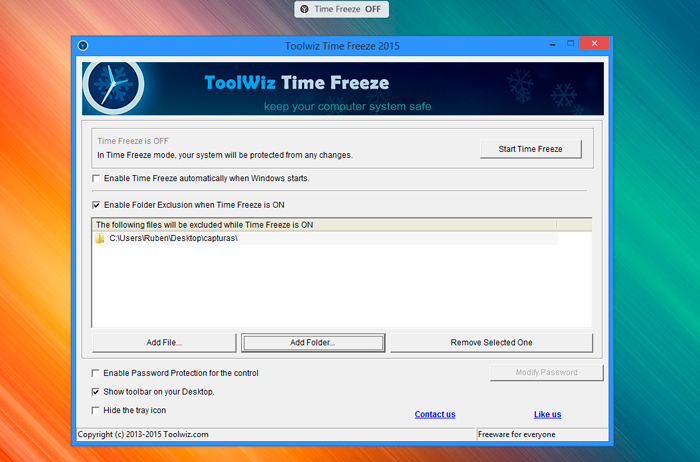Toggle Enable Folder Exclusion checkbox
Image resolution: width=700 pixels, height=462 pixels.
(x=96, y=205)
